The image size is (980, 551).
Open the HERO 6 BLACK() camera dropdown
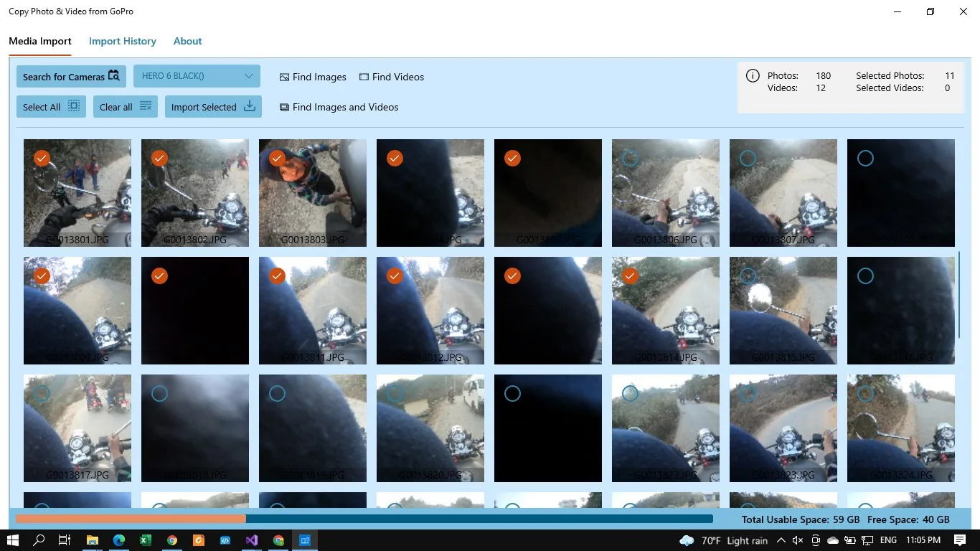(197, 76)
